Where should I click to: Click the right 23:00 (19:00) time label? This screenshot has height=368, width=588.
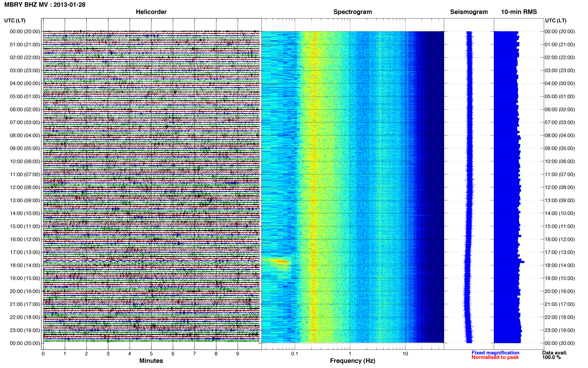click(x=560, y=330)
